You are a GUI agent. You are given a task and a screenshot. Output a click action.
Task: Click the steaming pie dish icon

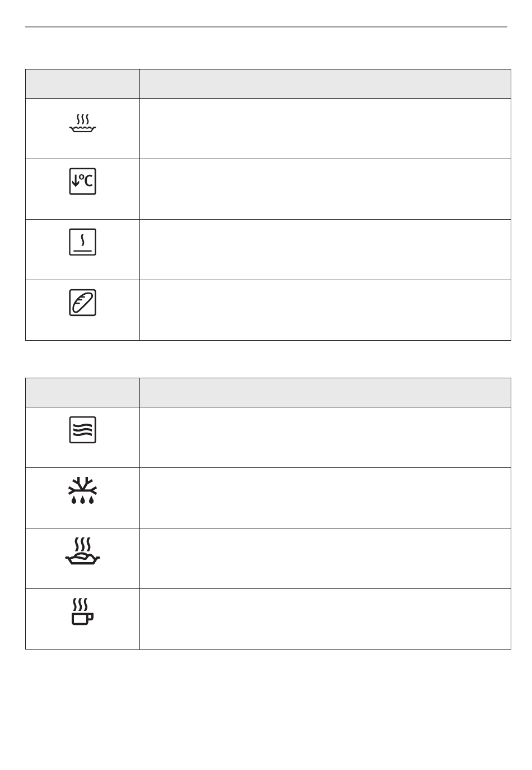[x=82, y=124]
